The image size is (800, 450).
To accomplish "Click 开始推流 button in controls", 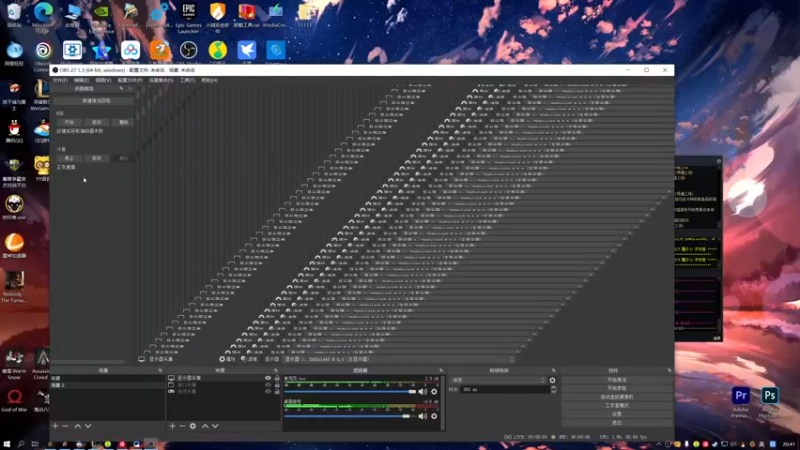I will [617, 380].
